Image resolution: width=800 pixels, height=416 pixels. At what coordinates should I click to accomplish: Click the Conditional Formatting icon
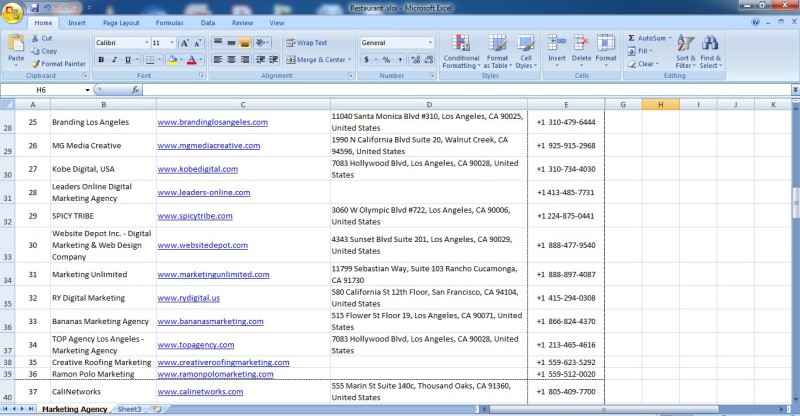point(460,44)
